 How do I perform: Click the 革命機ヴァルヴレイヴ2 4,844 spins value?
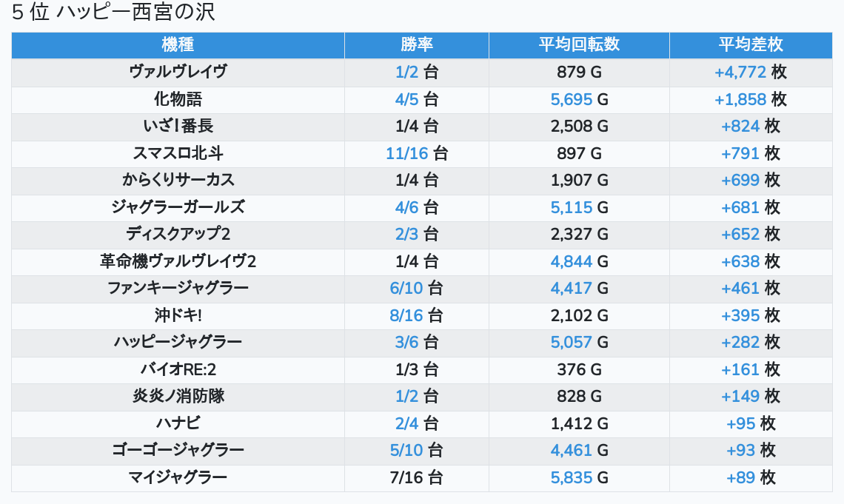pos(572,261)
